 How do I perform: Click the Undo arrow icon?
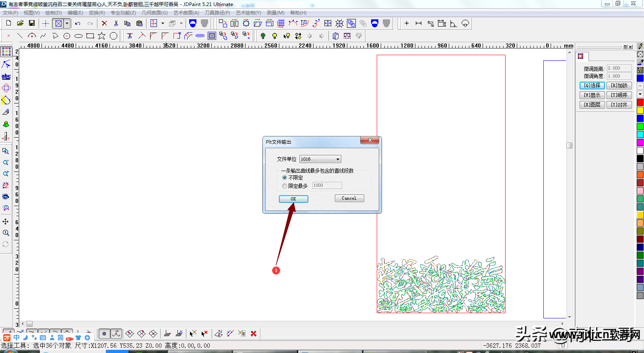click(78, 23)
